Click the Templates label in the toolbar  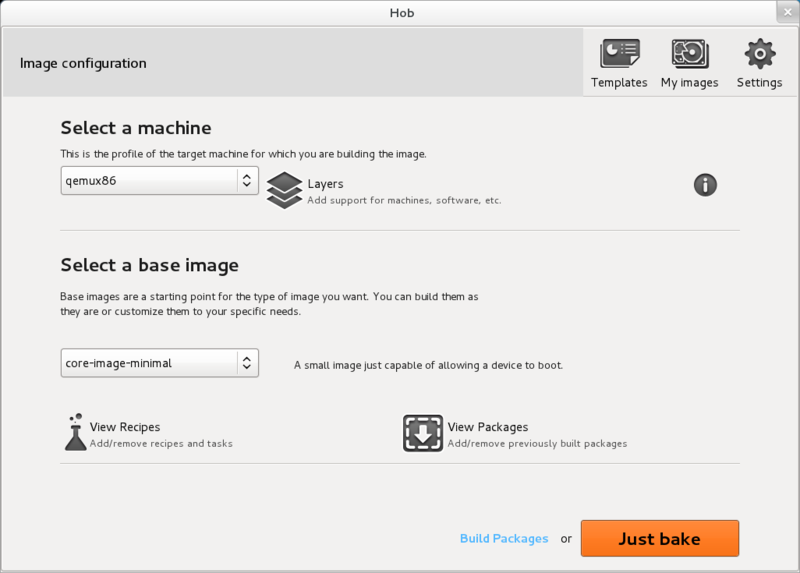(619, 83)
